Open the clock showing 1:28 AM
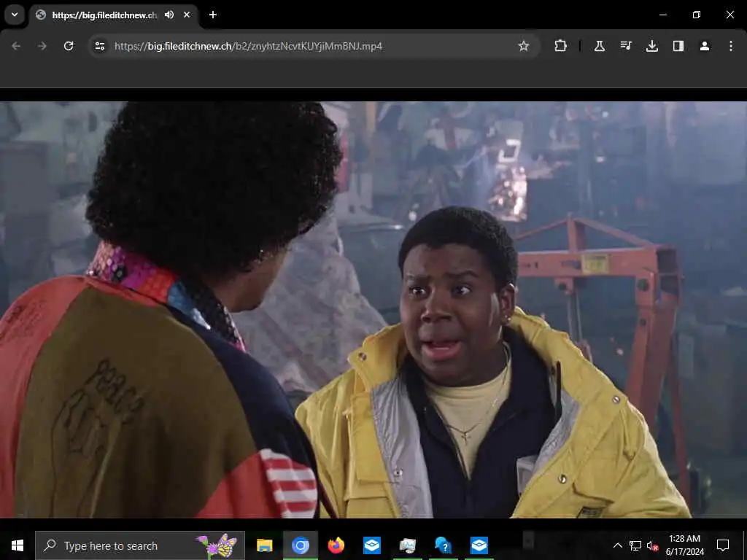Image resolution: width=747 pixels, height=560 pixels. point(684,545)
